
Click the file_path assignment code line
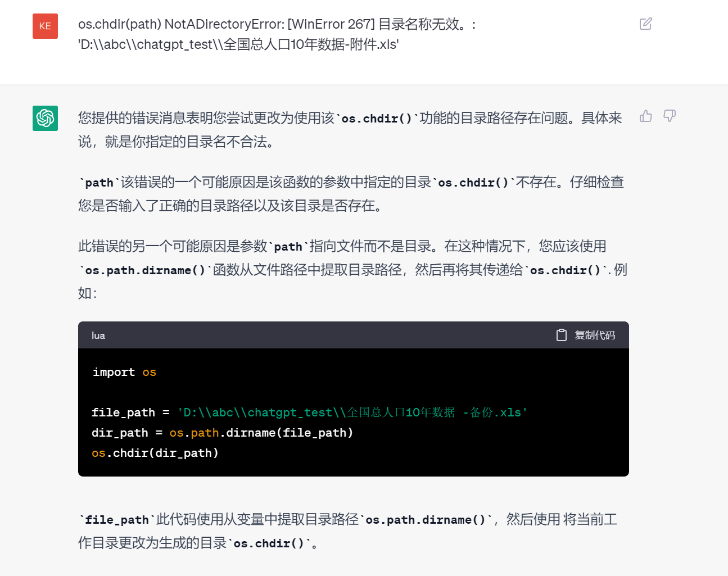310,412
